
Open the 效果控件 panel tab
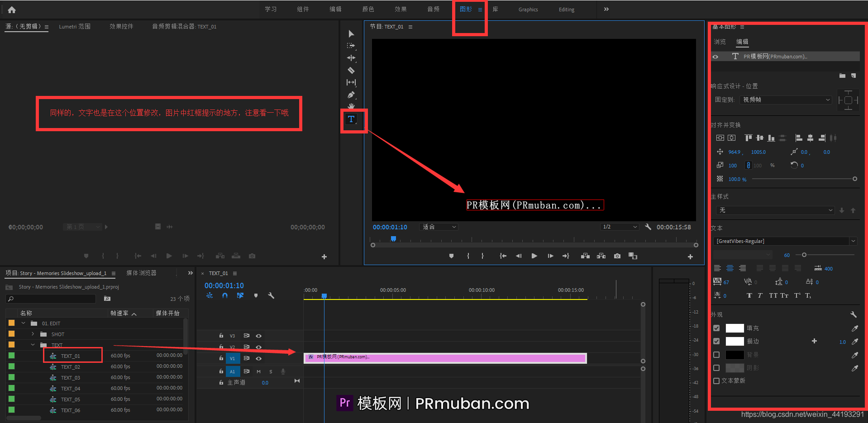(x=121, y=26)
